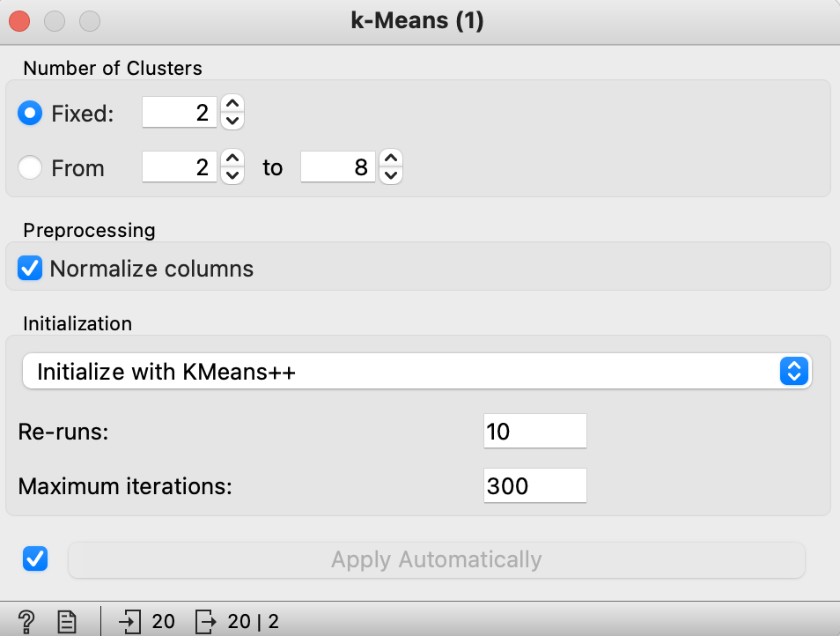Click the input data arrow icon
This screenshot has width=840, height=636.
[x=129, y=622]
